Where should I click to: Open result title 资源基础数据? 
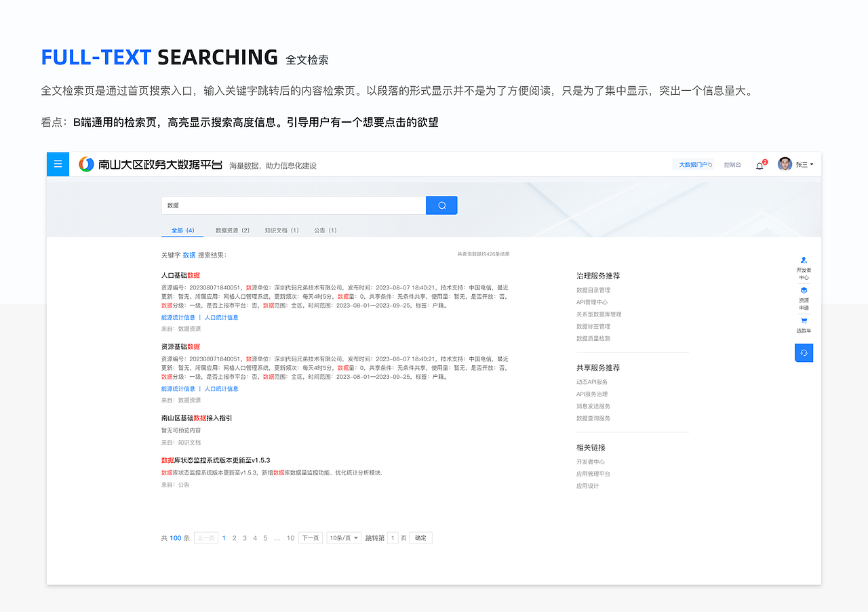180,346
